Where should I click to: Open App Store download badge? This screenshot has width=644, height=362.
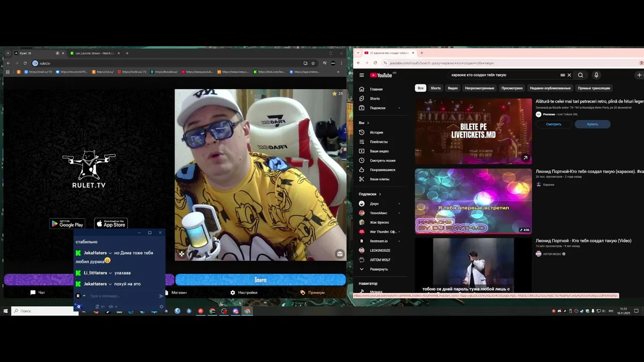(111, 224)
